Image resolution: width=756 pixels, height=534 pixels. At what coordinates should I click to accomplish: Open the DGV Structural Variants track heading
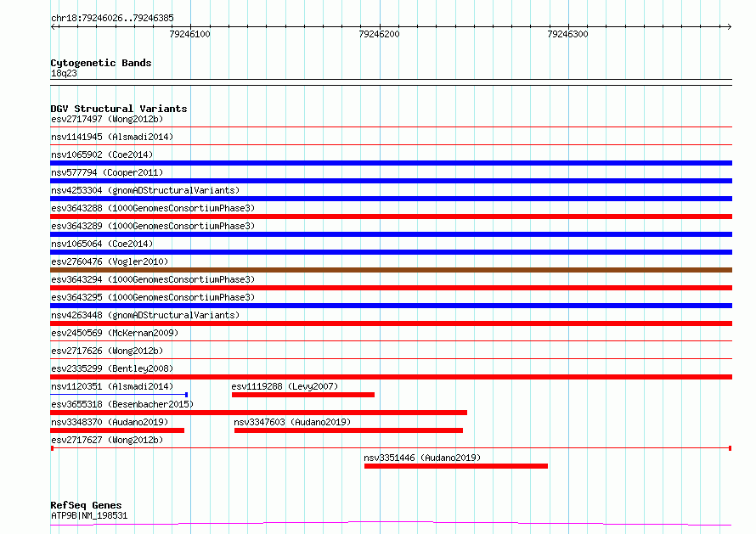coord(119,109)
